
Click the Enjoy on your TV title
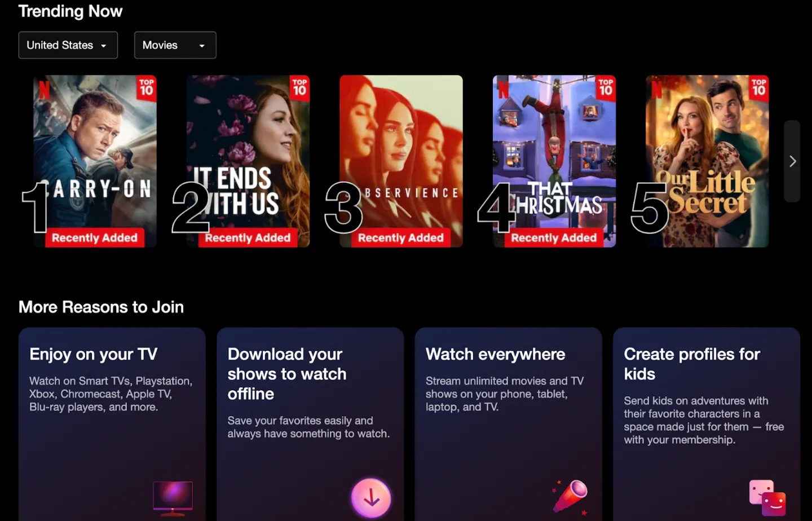[x=94, y=354]
